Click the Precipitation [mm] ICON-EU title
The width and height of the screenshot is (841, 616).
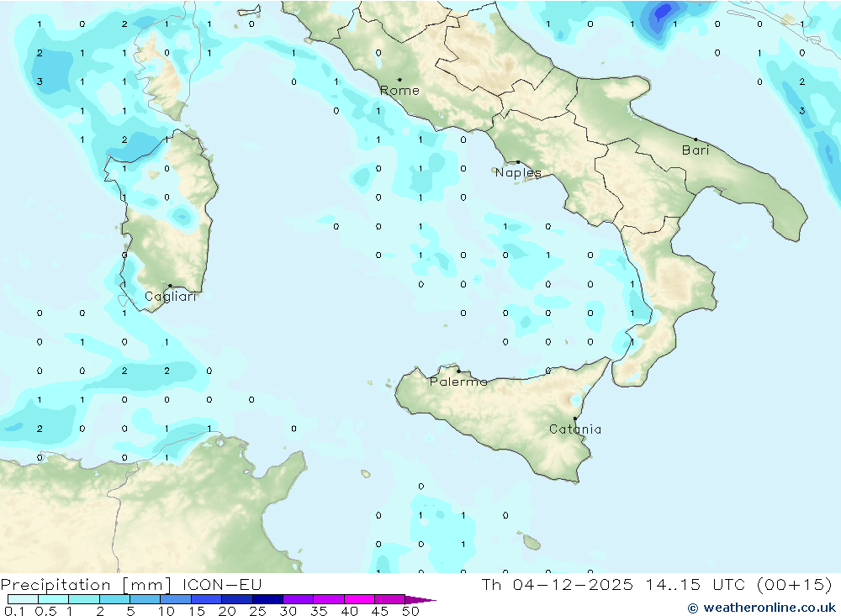(131, 585)
